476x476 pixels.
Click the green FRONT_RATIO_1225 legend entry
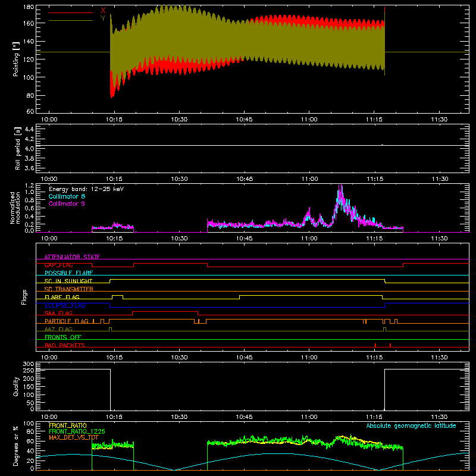[x=77, y=431]
